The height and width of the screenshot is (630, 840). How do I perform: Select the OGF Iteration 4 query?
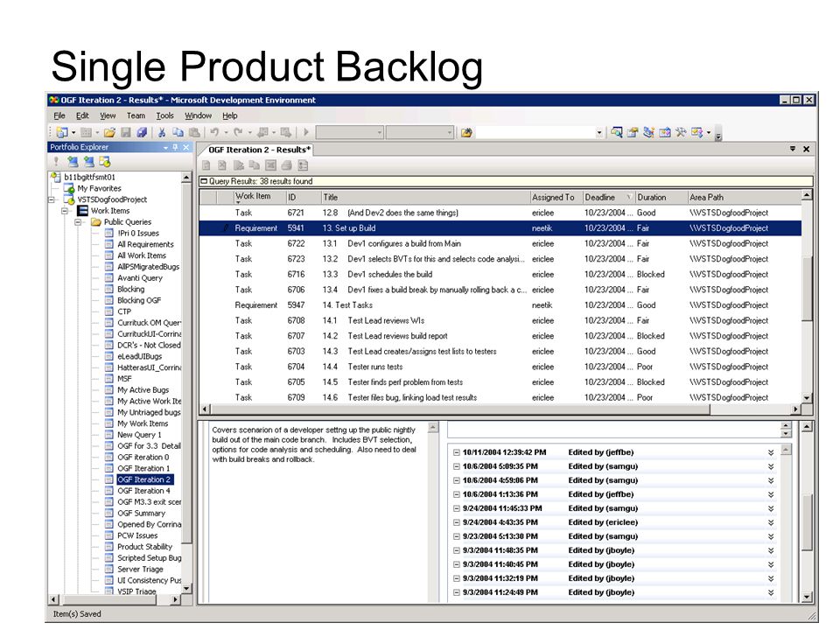143,491
